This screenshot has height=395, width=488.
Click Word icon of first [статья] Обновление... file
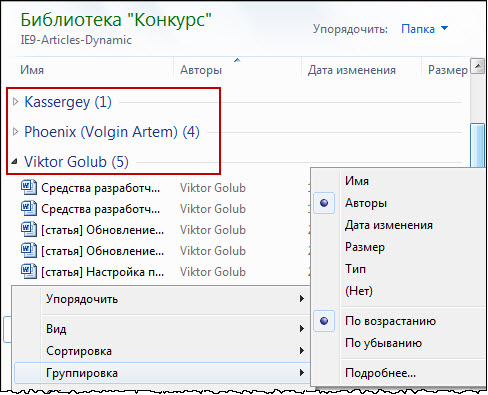tap(29, 229)
